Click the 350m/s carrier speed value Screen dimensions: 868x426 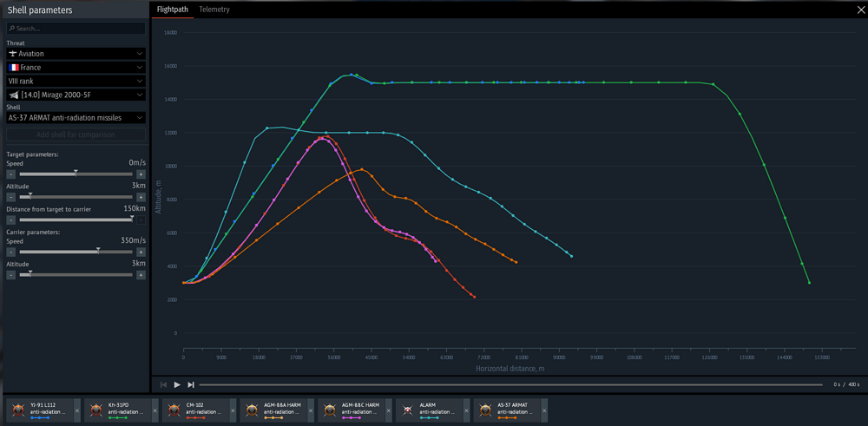pyautogui.click(x=133, y=240)
